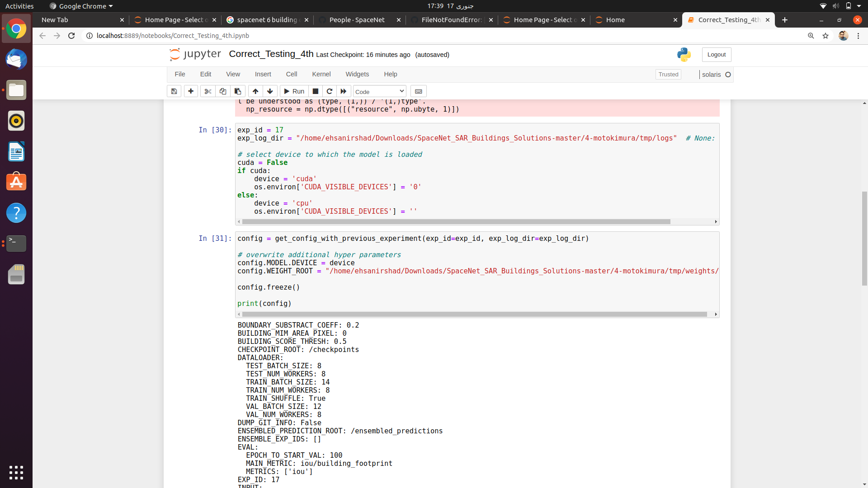Open Chrome's three-dot browser menu

[858, 36]
